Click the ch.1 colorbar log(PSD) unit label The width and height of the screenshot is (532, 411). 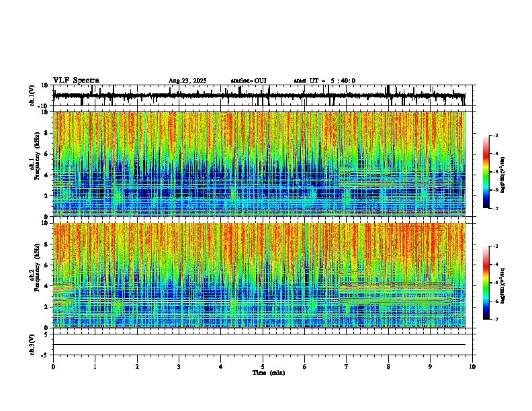tap(503, 175)
